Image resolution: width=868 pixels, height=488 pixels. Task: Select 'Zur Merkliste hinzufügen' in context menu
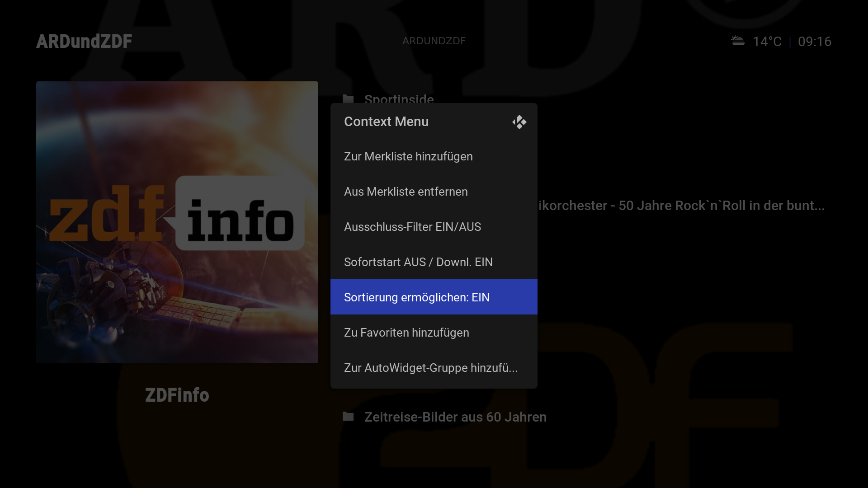pyautogui.click(x=434, y=156)
